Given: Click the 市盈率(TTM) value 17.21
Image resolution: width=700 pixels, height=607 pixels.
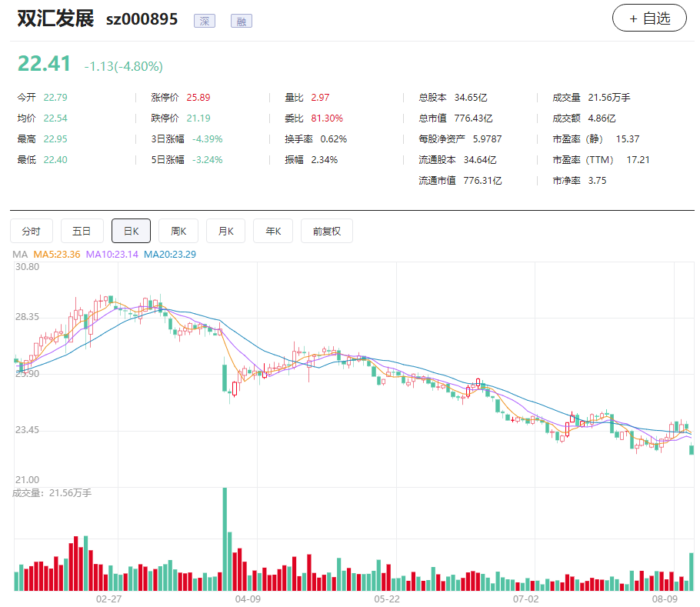Looking at the screenshot, I should point(638,160).
